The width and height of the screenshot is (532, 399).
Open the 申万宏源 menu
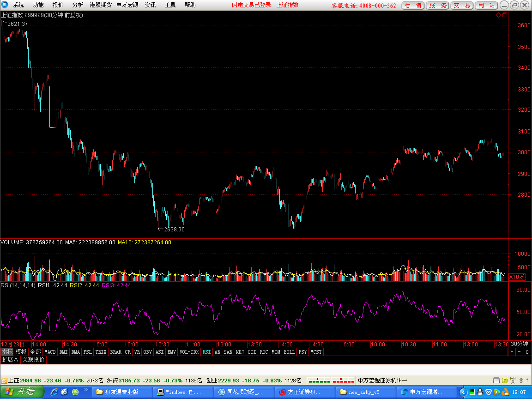(127, 5)
